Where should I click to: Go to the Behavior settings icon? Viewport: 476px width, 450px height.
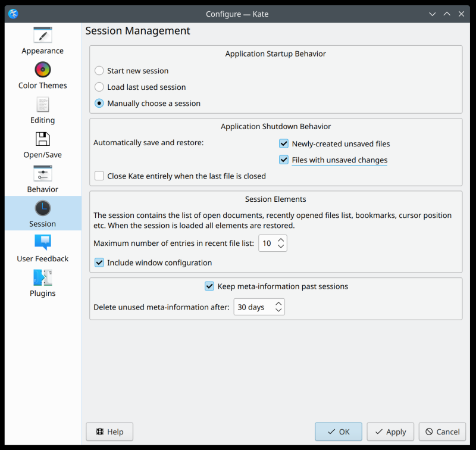point(43,174)
